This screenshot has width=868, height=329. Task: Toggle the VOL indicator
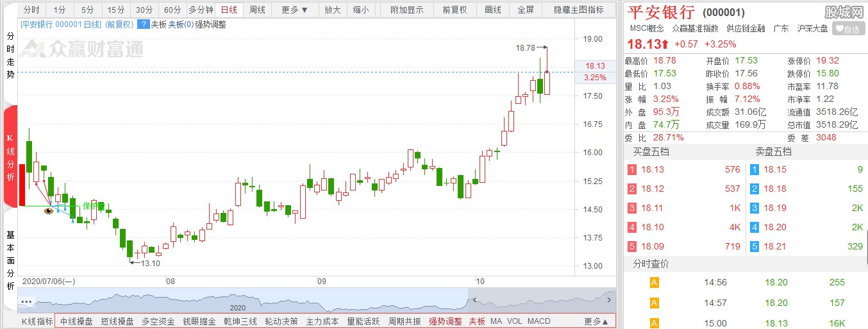tap(515, 321)
